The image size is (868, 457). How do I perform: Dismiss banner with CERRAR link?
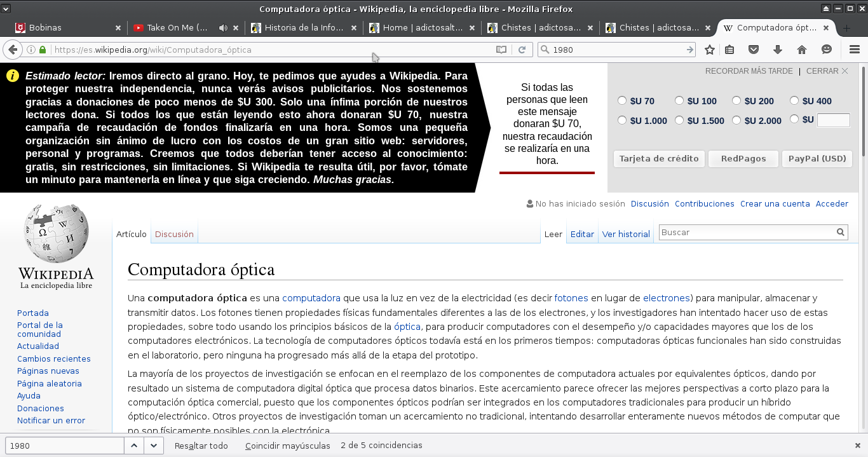tap(827, 71)
